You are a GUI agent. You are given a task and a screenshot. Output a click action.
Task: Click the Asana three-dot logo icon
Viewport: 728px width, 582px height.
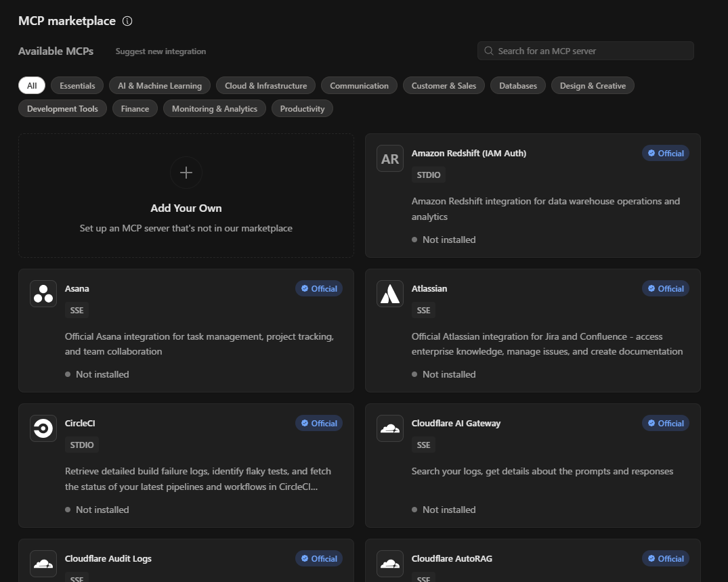43,294
